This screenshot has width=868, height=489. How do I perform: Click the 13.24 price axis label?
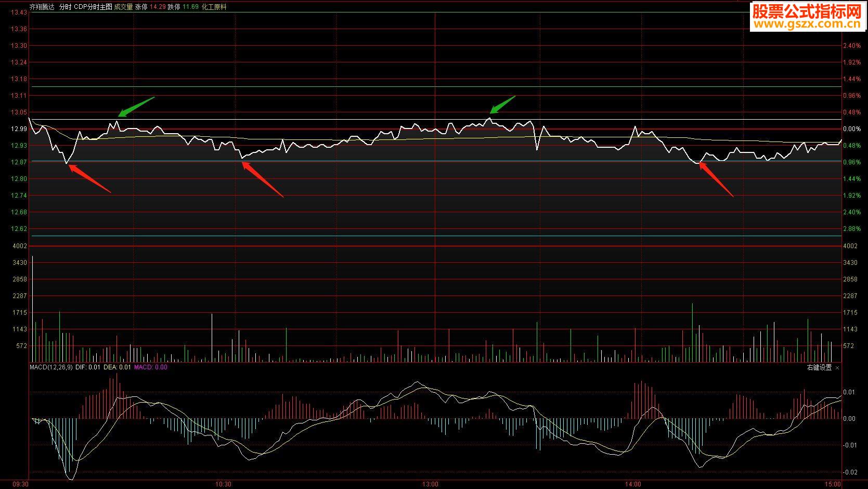pos(19,62)
